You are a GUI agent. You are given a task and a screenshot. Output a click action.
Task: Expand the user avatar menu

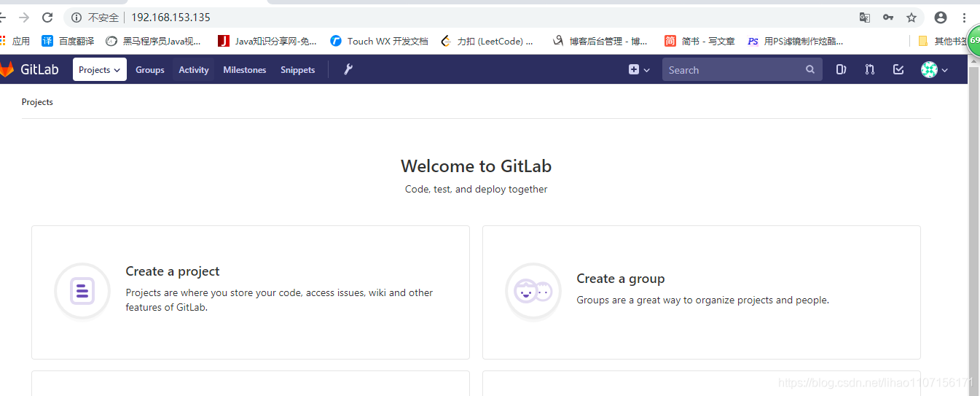pyautogui.click(x=934, y=69)
